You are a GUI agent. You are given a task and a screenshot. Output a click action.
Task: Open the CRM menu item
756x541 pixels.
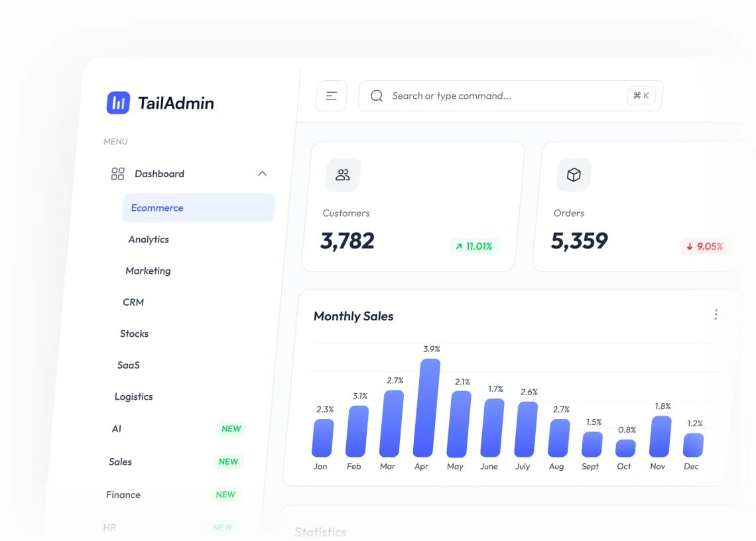pyautogui.click(x=133, y=302)
